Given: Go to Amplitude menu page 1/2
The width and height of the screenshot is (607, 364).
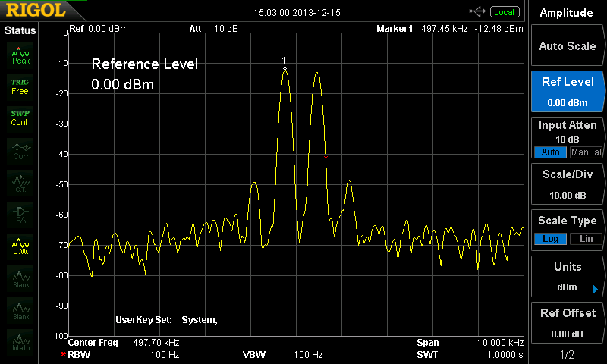Looking at the screenshot, I should [x=568, y=354].
